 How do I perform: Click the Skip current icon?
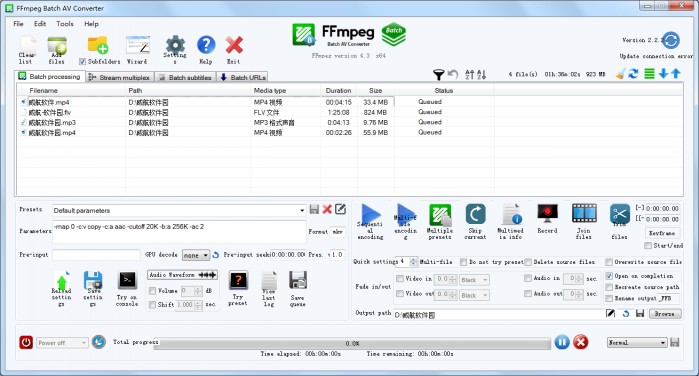(x=475, y=215)
